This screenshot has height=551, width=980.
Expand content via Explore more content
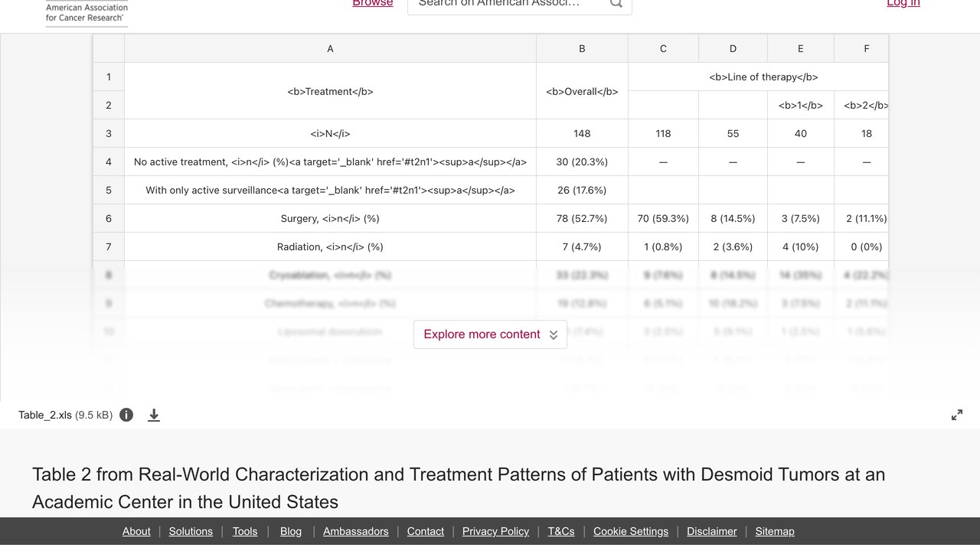(x=490, y=334)
